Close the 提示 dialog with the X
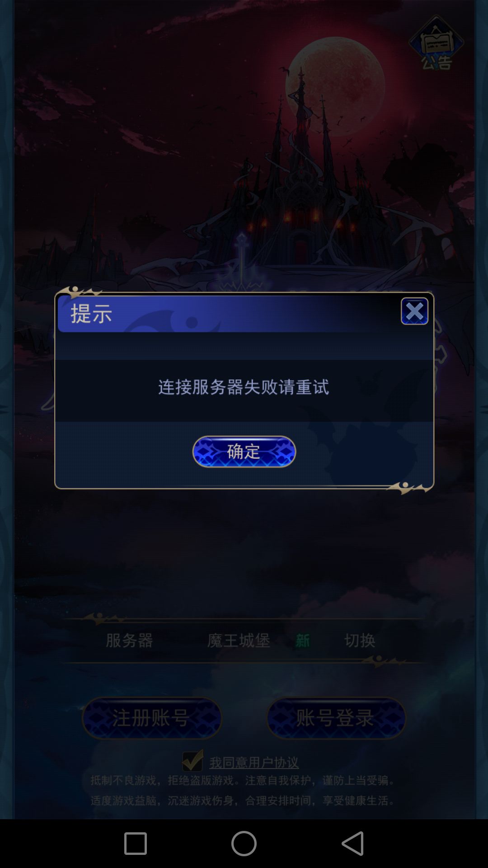Viewport: 488px width, 868px height. click(x=414, y=311)
